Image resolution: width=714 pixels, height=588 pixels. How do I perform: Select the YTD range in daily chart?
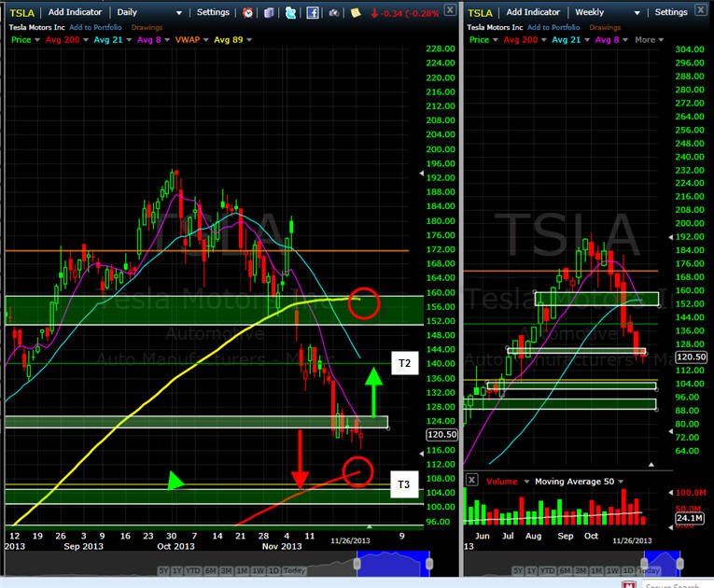pyautogui.click(x=193, y=570)
